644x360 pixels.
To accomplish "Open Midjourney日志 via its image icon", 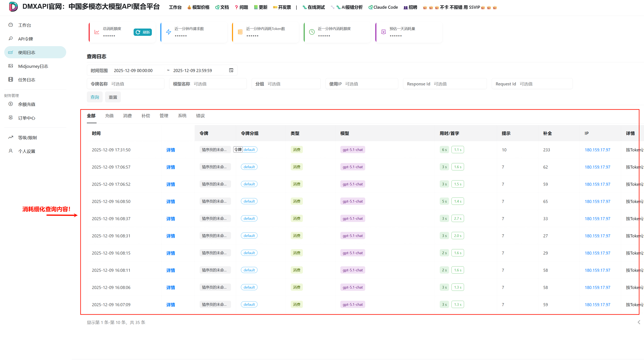I will click(11, 66).
